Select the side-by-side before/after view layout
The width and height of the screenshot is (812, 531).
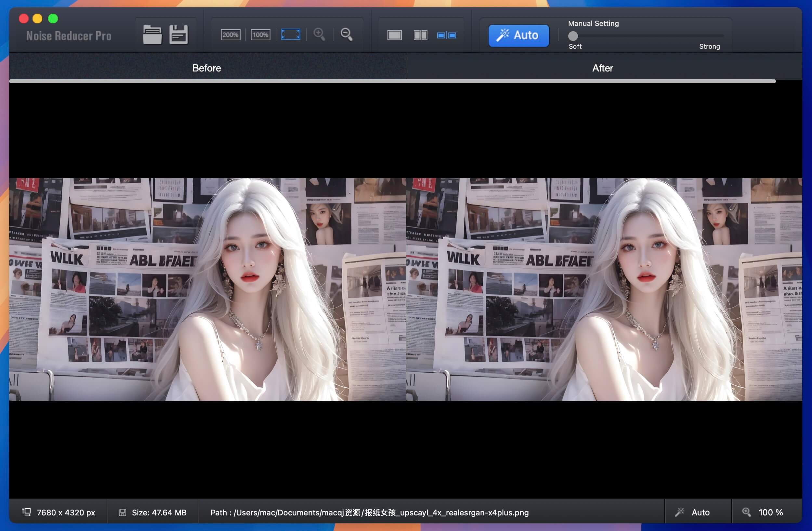point(446,35)
